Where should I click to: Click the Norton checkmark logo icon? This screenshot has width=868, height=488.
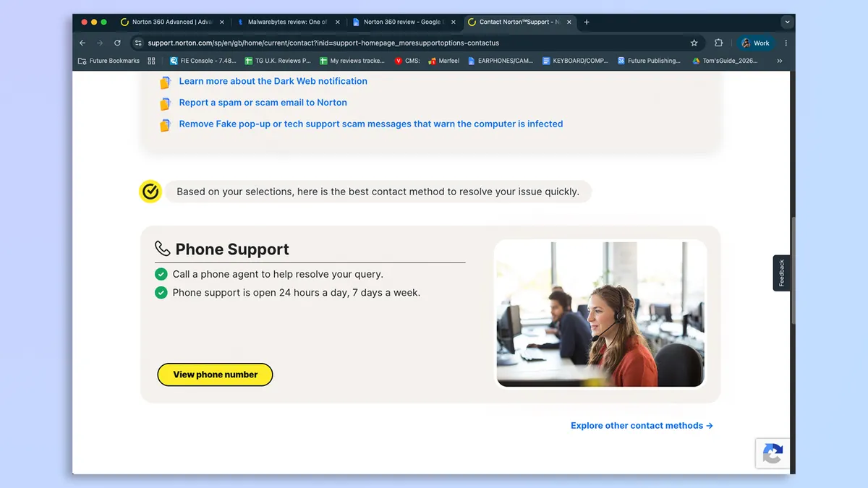tap(150, 192)
